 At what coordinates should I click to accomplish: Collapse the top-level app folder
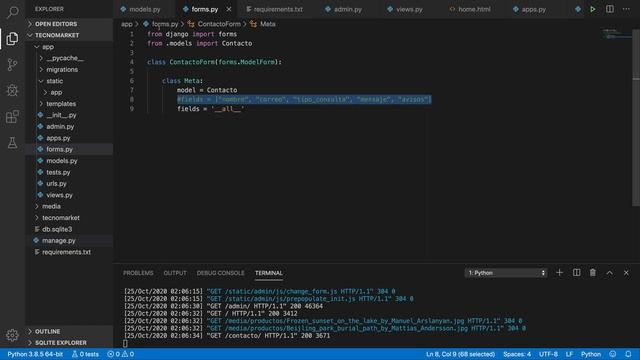[x=69, y=47]
